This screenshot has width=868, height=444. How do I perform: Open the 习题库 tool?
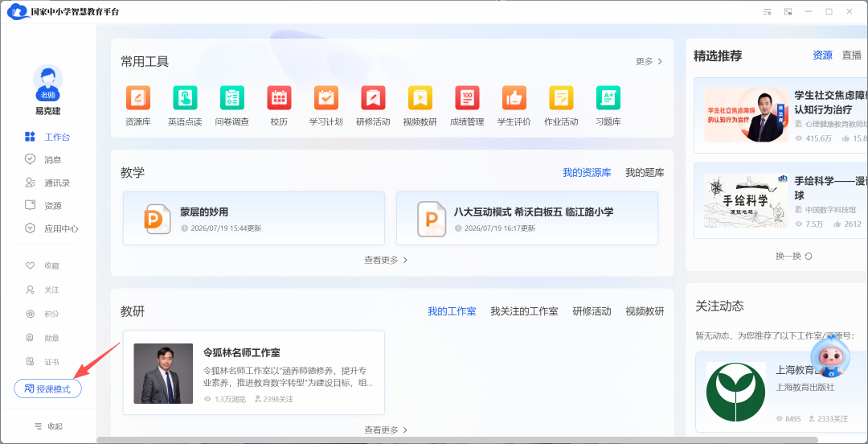click(x=608, y=97)
